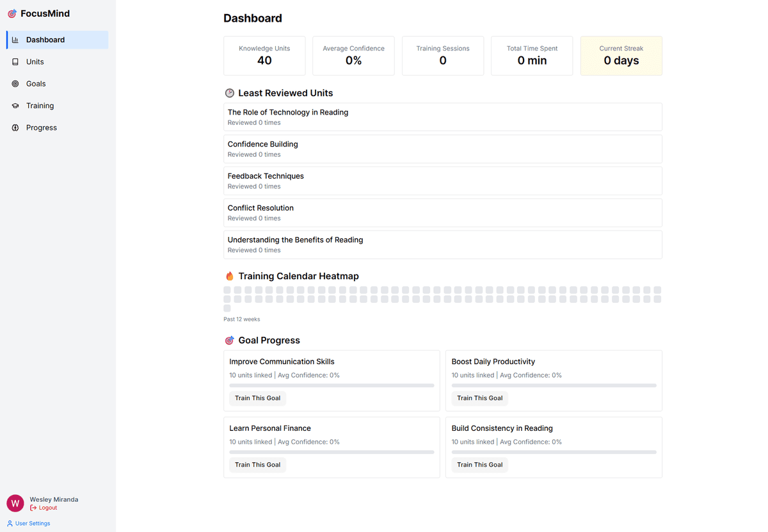Click the User Settings person icon
768x532 pixels.
tap(10, 524)
